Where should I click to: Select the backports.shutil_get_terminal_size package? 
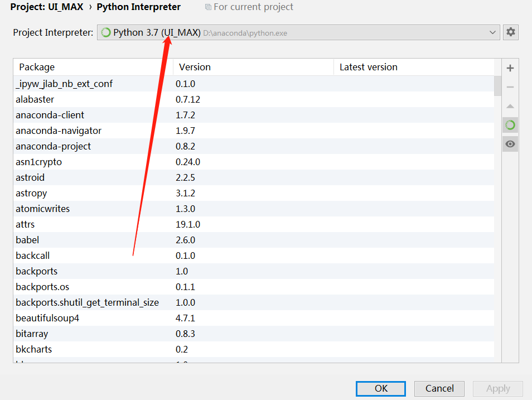(254, 302)
